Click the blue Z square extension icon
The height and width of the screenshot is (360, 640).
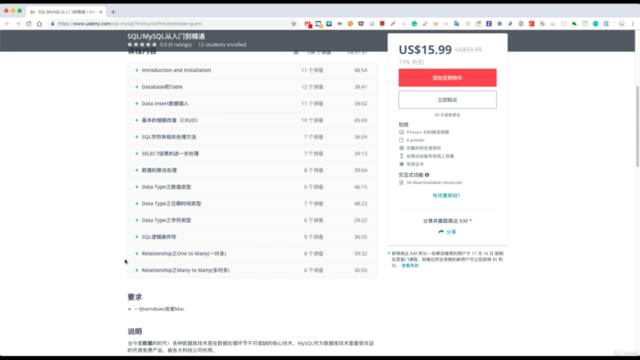coord(489,24)
